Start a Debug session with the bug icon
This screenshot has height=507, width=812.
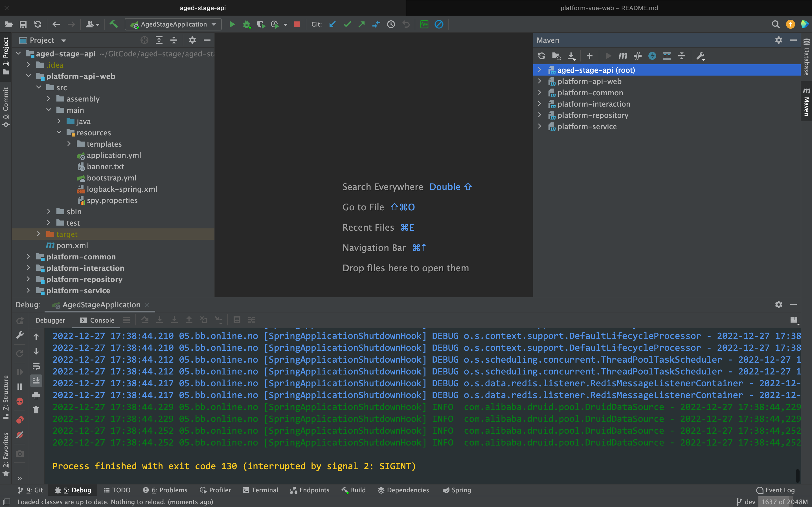(247, 24)
